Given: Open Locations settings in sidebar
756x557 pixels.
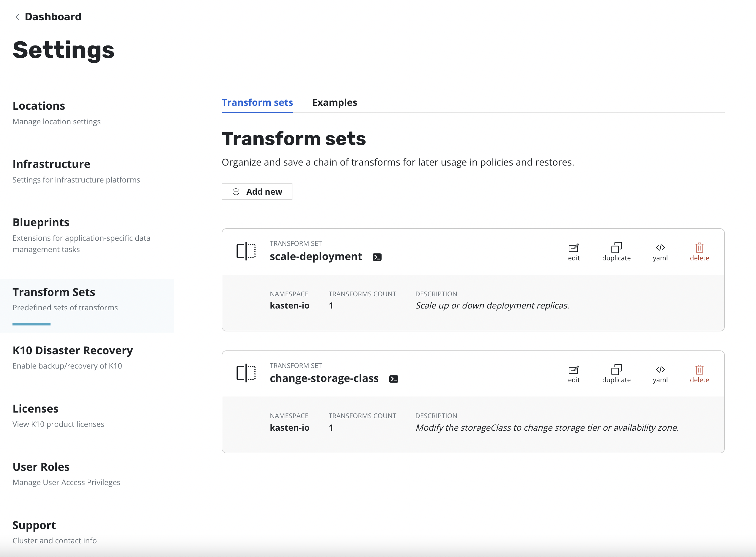Looking at the screenshot, I should pos(39,106).
